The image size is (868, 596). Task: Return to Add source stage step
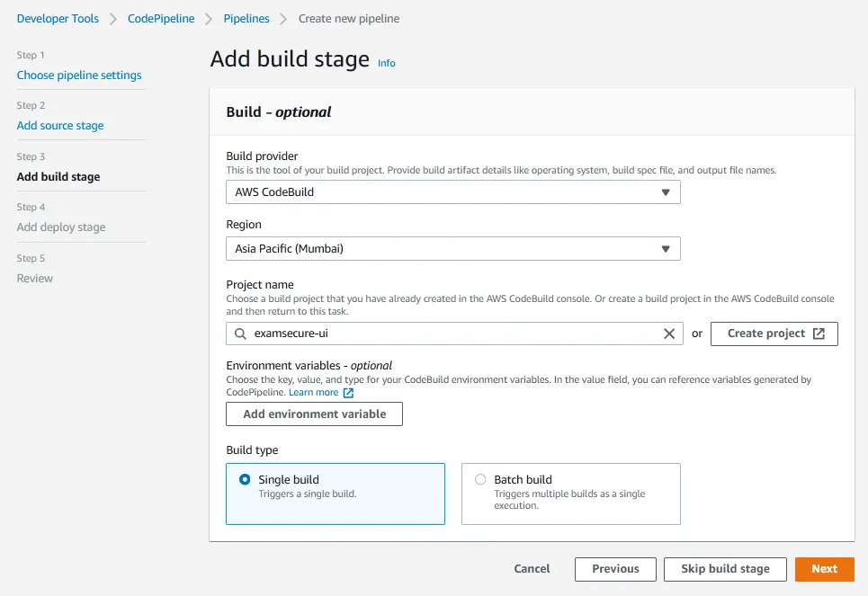point(60,126)
